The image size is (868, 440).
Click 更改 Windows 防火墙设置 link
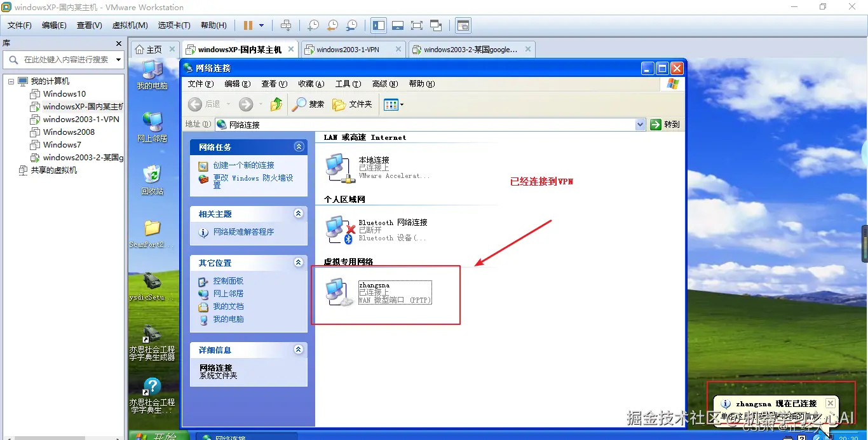(253, 182)
